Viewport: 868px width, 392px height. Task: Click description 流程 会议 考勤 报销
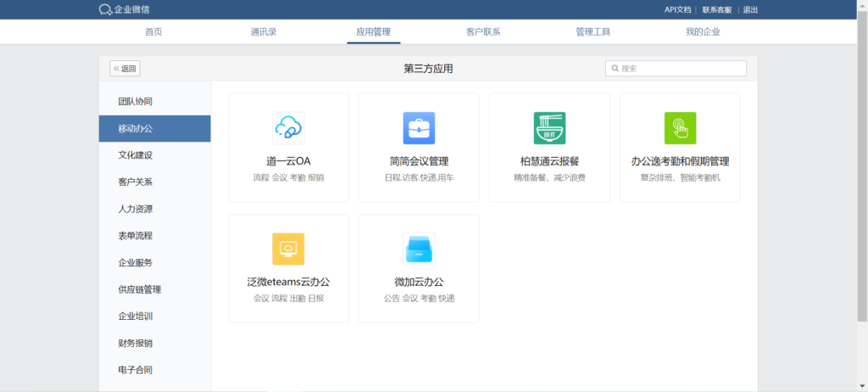click(x=288, y=178)
